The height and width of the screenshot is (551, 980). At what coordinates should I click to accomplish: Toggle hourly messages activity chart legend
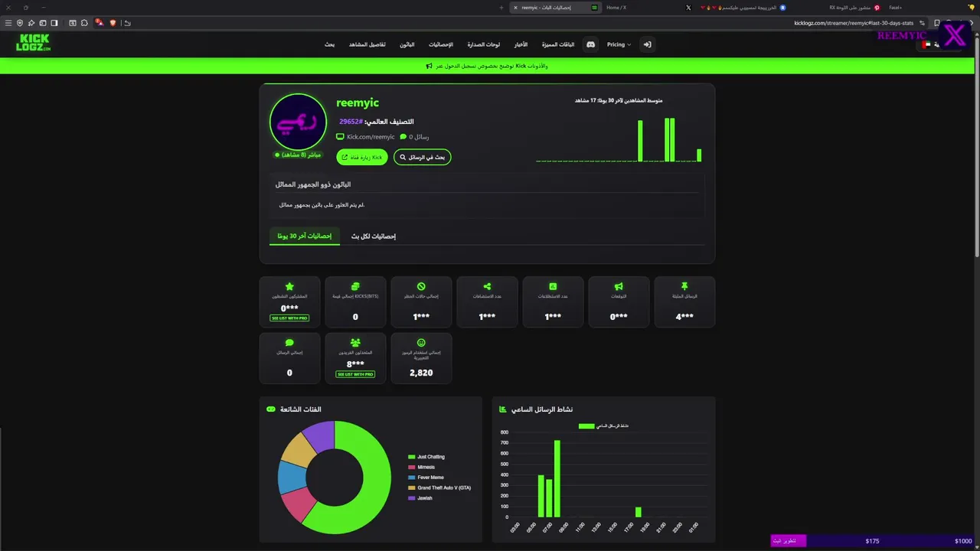click(603, 426)
